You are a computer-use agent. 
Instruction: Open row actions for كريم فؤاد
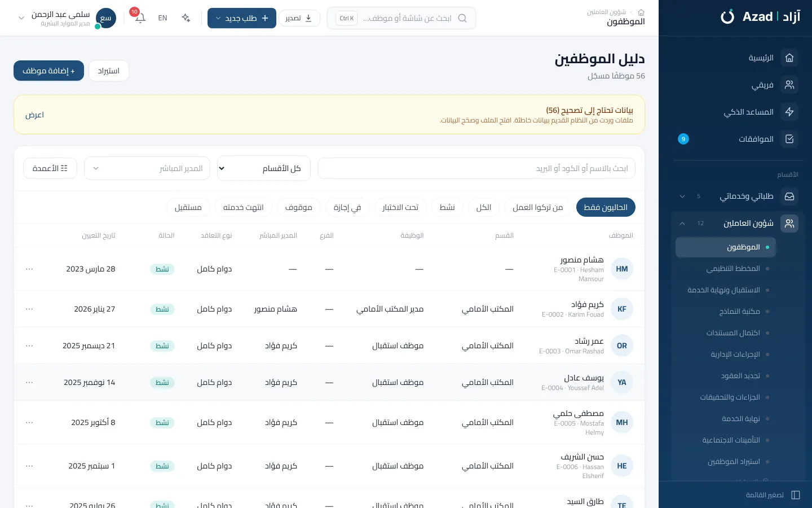tap(29, 309)
